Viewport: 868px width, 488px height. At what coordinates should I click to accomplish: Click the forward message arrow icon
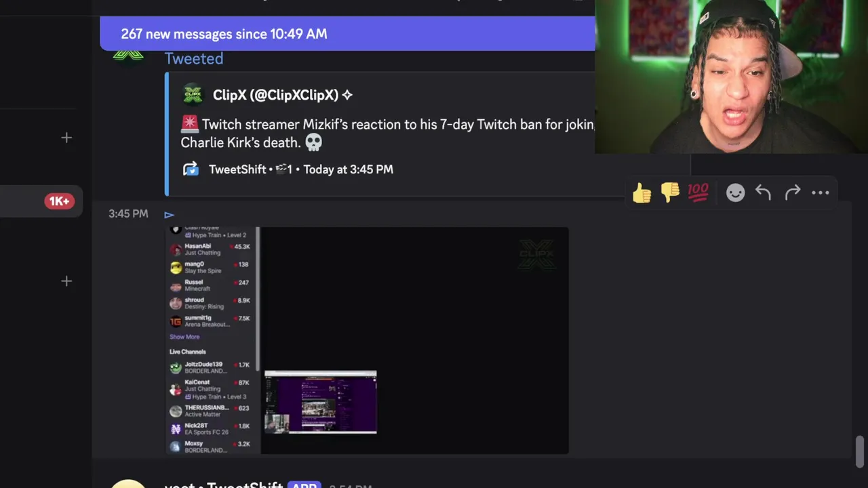click(x=792, y=193)
